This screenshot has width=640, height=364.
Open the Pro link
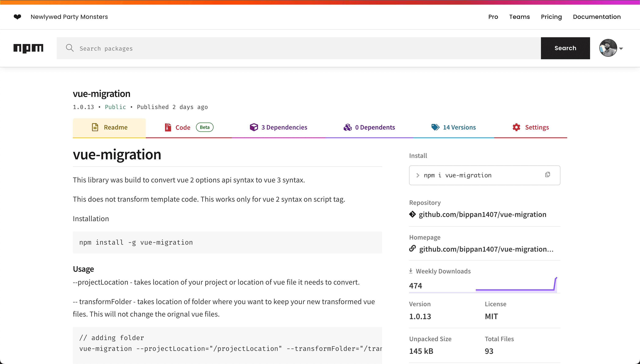(x=493, y=17)
